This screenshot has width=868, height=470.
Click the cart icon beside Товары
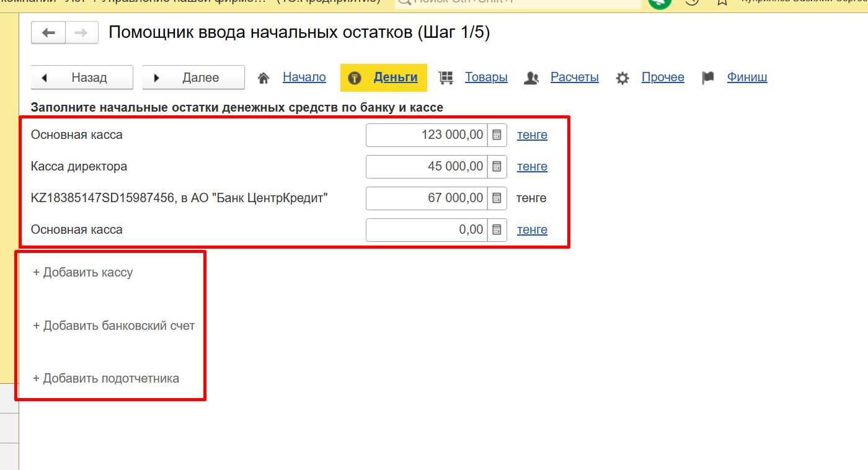tap(445, 78)
